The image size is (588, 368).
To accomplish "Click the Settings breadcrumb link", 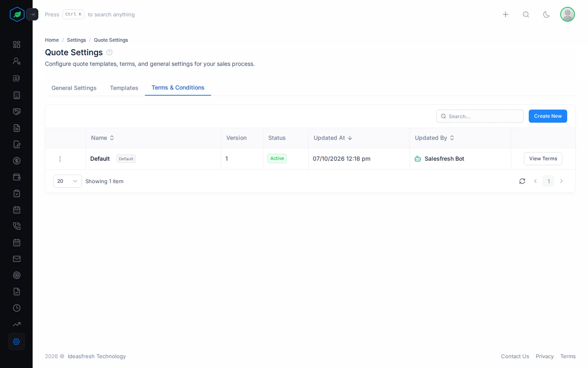I will pos(76,40).
